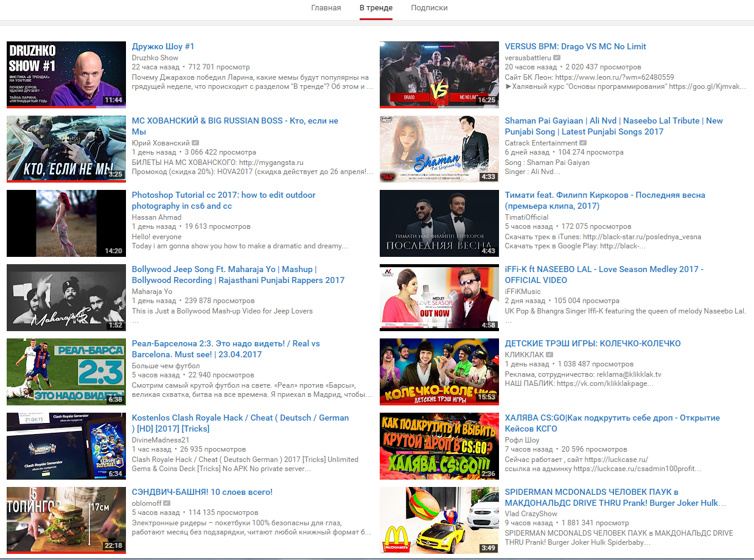
Task: Visit the Druzhko Show channel
Action: (155, 57)
